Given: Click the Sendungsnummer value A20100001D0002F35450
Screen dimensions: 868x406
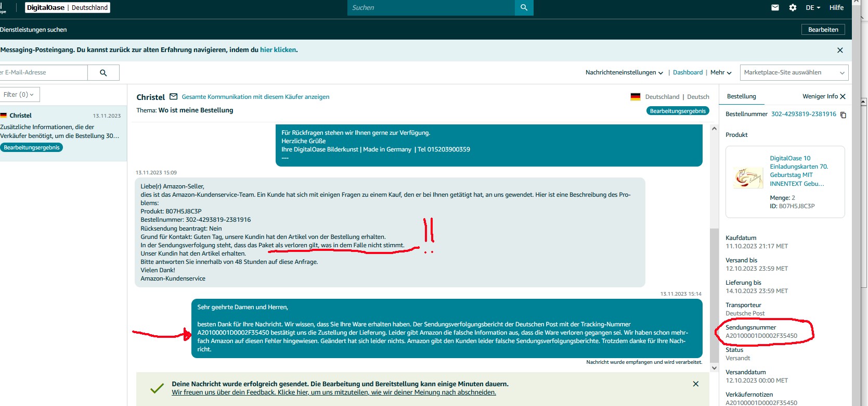Looking at the screenshot, I should tap(761, 336).
